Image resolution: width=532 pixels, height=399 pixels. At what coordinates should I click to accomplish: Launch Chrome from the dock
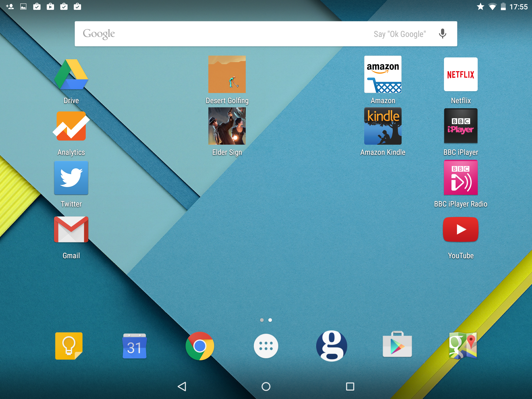[x=200, y=346]
